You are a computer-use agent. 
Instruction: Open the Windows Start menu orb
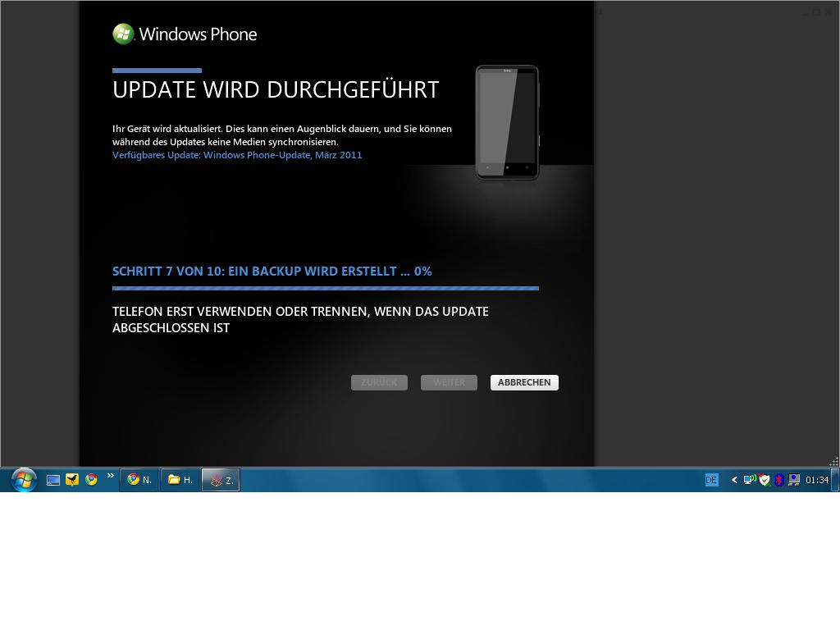pyautogui.click(x=24, y=479)
